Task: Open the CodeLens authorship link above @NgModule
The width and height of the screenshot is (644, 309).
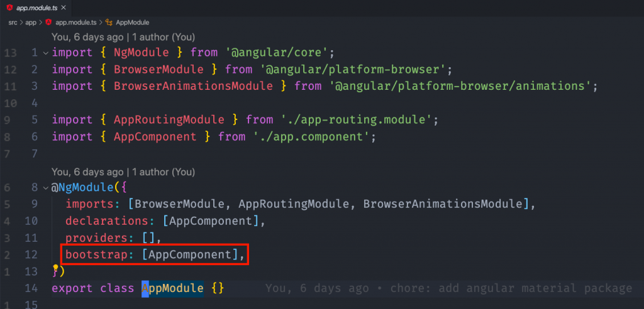Action: (123, 172)
